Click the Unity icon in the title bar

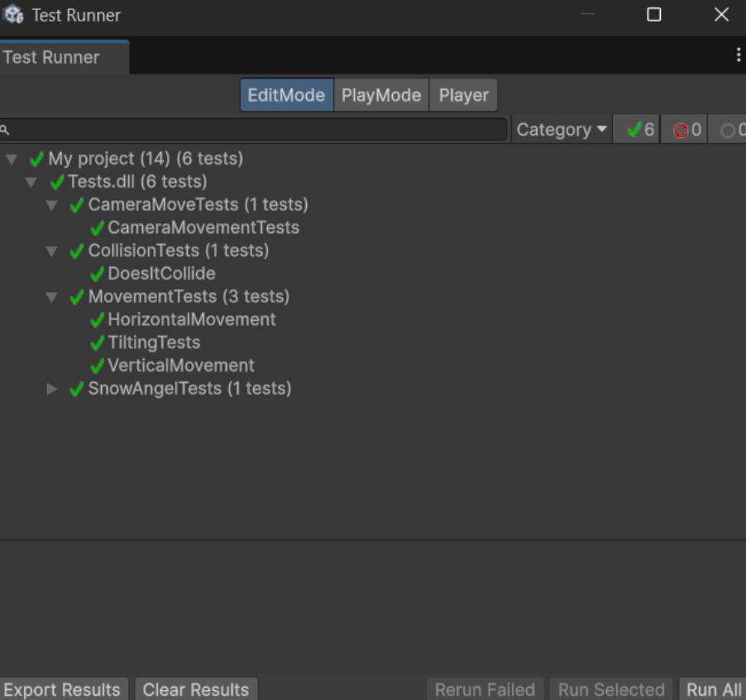coord(13,15)
